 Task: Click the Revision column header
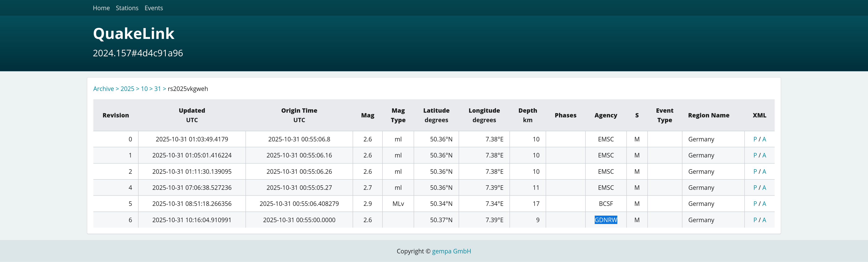pyautogui.click(x=116, y=115)
